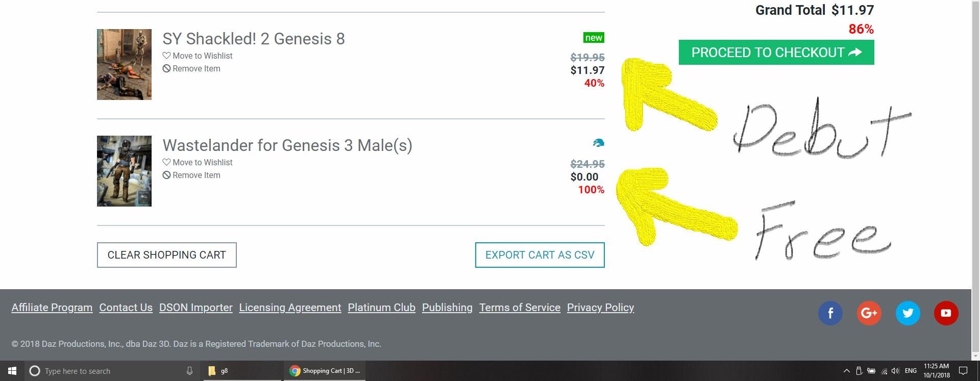Clear the shopping cart

click(x=166, y=255)
